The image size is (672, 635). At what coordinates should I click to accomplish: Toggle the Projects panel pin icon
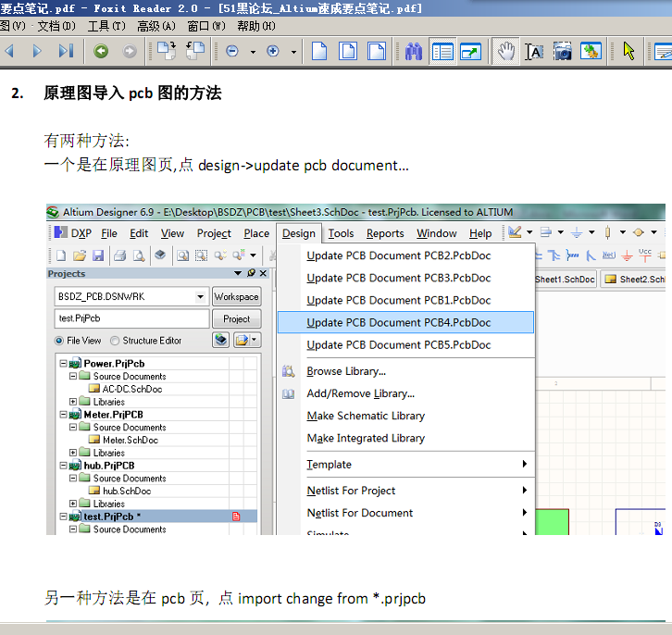point(251,274)
